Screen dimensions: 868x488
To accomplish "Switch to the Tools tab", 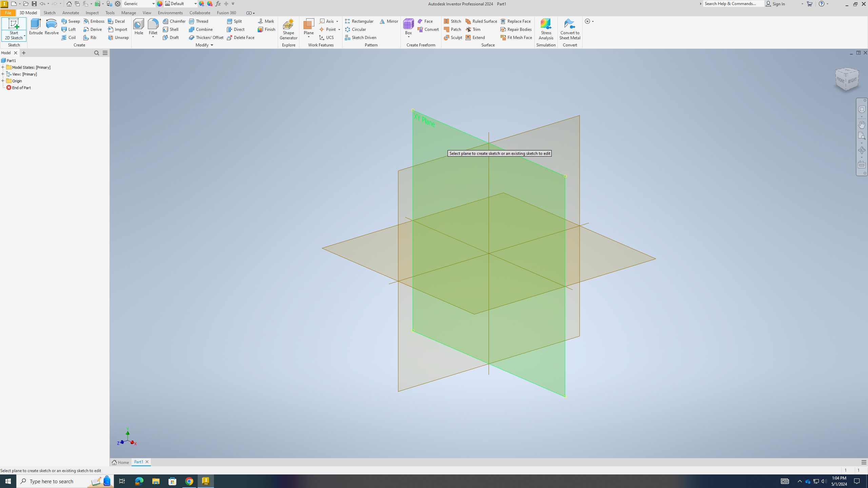I will pos(110,13).
